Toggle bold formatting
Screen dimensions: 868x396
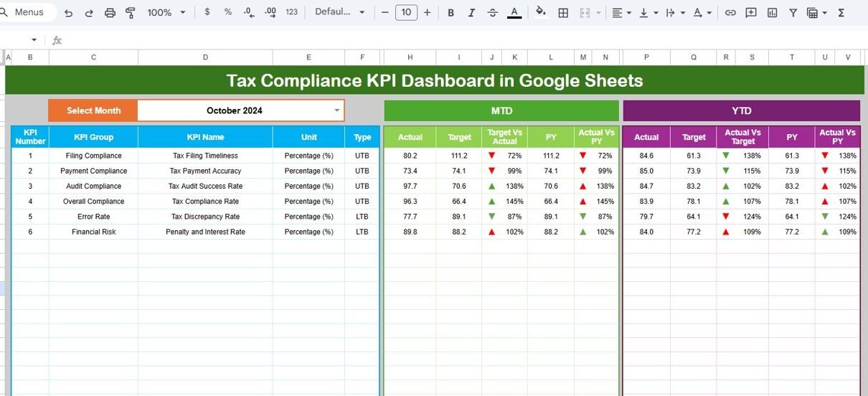point(450,13)
